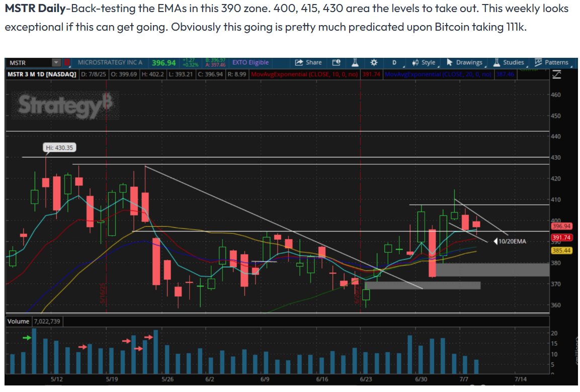Click the flask icon beside Studies
Viewport: 580px width, 392px height.
coord(497,62)
